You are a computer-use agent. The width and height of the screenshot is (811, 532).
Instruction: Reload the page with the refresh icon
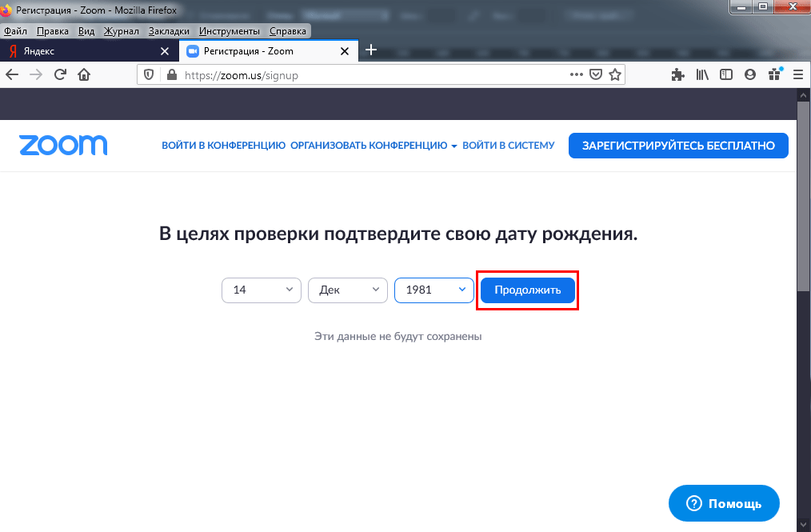tap(60, 74)
